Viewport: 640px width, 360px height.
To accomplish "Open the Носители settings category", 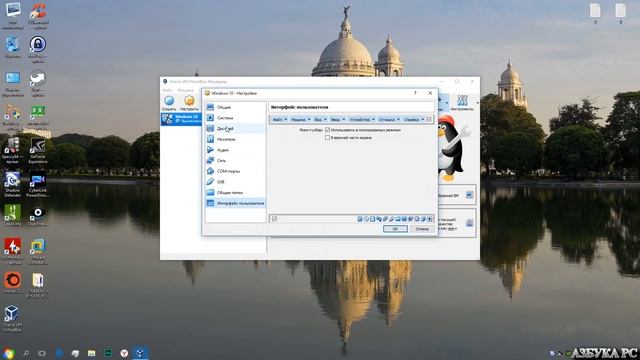I will pyautogui.click(x=235, y=139).
